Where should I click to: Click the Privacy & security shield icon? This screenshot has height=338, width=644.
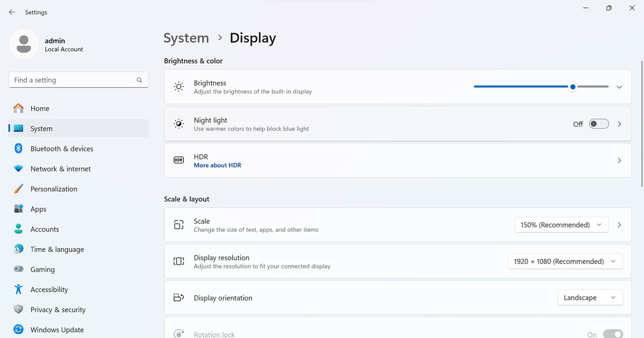coord(19,309)
